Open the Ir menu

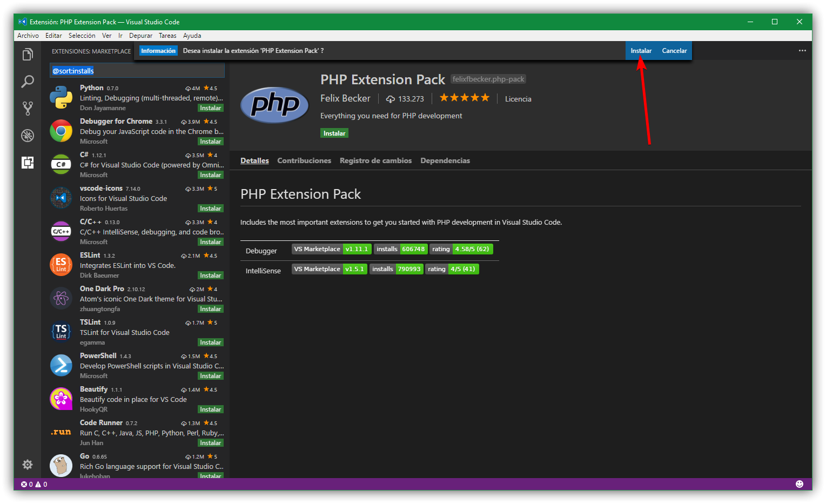[120, 36]
